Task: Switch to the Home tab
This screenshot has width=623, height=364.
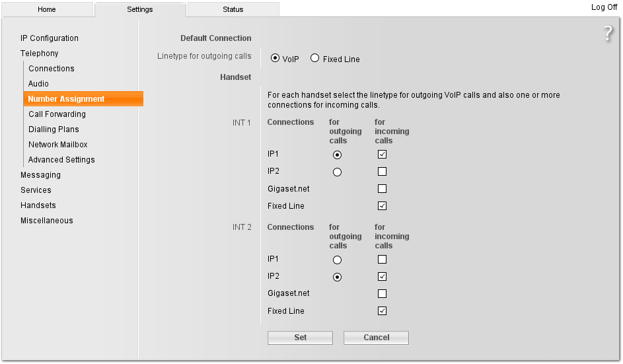Action: point(47,10)
